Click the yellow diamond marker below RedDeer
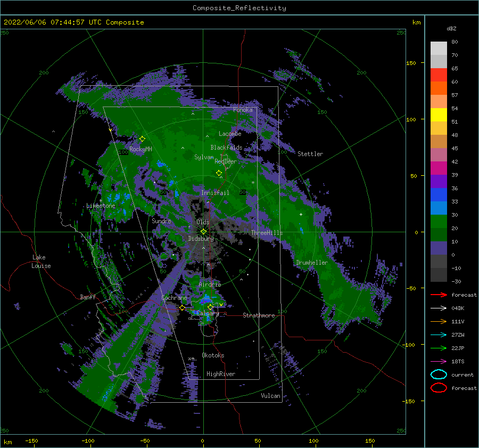 point(219,173)
